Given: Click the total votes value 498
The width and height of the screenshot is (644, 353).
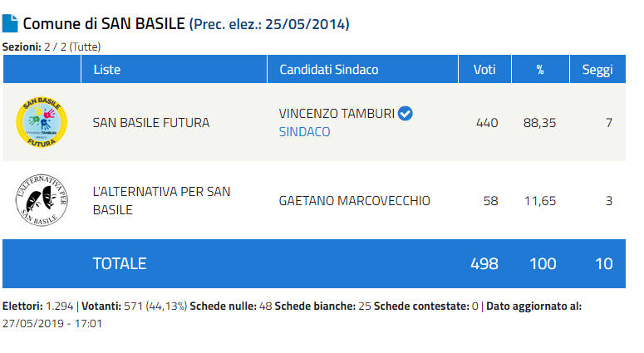Looking at the screenshot, I should coord(484,263).
